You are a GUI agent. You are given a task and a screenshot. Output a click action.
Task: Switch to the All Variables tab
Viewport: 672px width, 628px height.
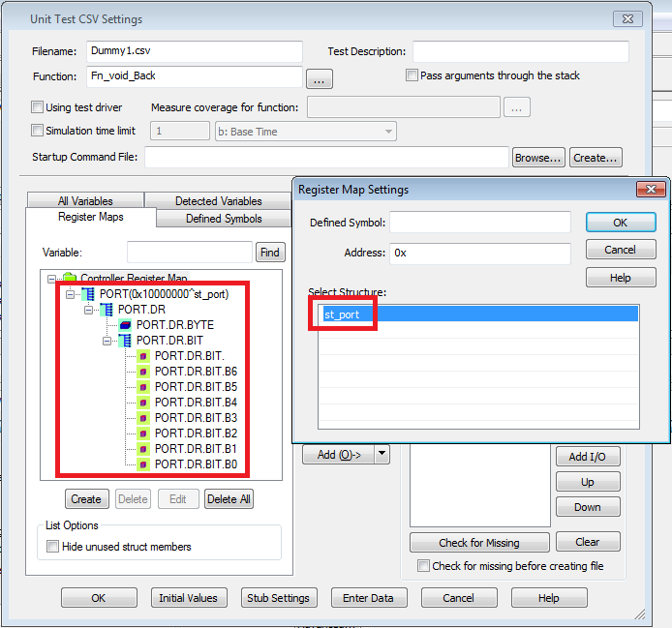click(x=85, y=200)
